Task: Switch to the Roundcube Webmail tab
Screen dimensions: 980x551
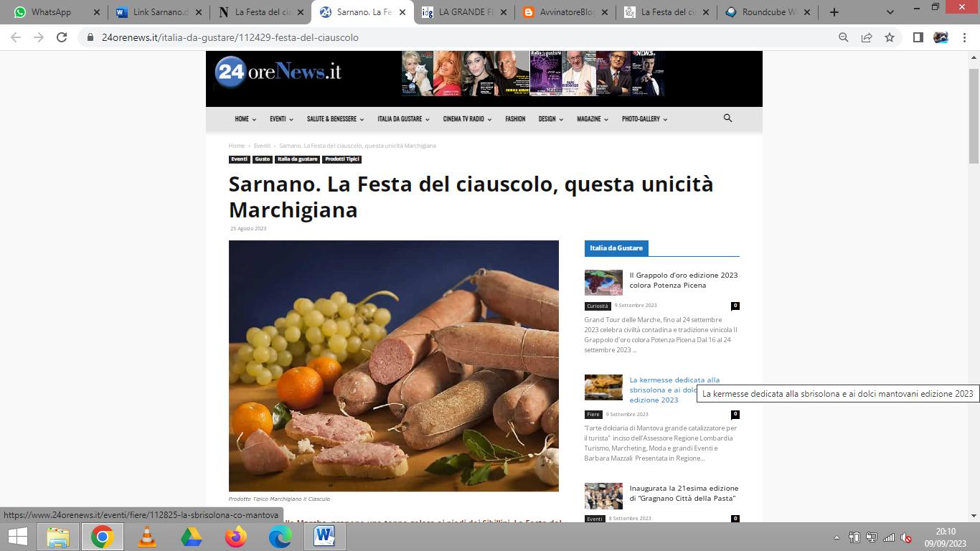Action: (768, 12)
